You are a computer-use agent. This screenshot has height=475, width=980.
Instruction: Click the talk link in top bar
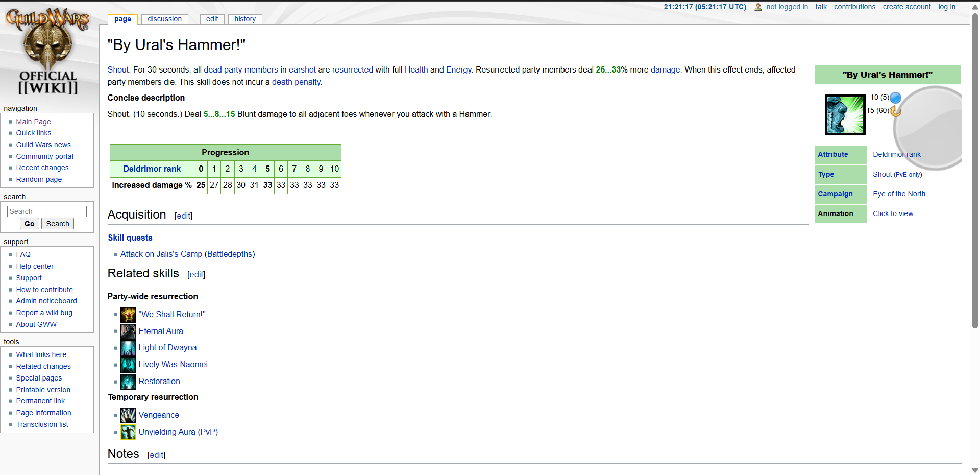pos(821,7)
